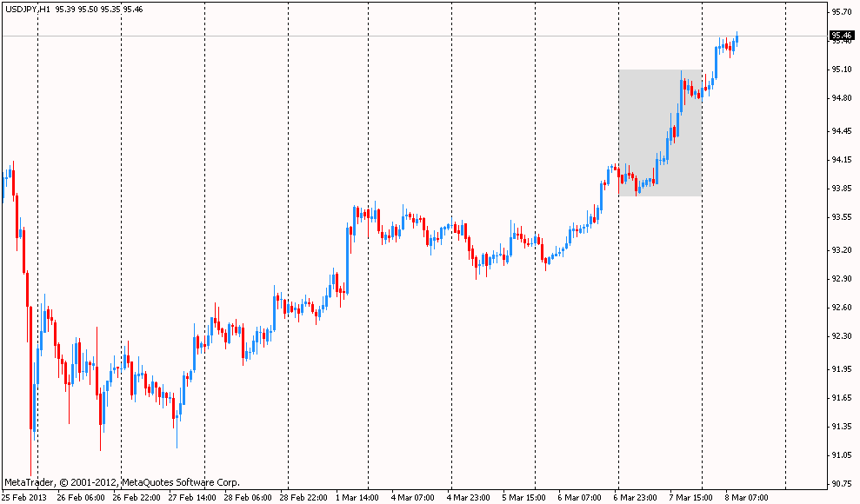Click the 94.45 price axis label
This screenshot has height=504, width=860.
tap(842, 131)
